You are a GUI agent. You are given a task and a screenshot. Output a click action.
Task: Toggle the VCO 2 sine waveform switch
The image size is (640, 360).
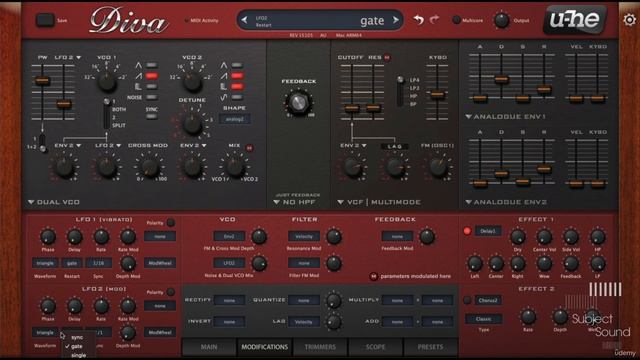237,97
